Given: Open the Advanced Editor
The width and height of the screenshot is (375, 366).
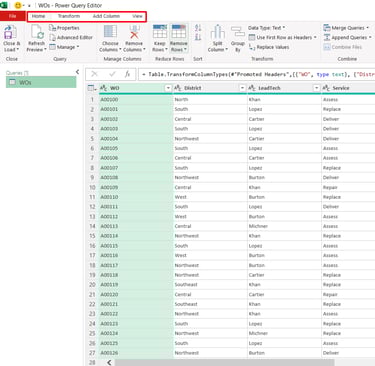Looking at the screenshot, I should coord(71,38).
